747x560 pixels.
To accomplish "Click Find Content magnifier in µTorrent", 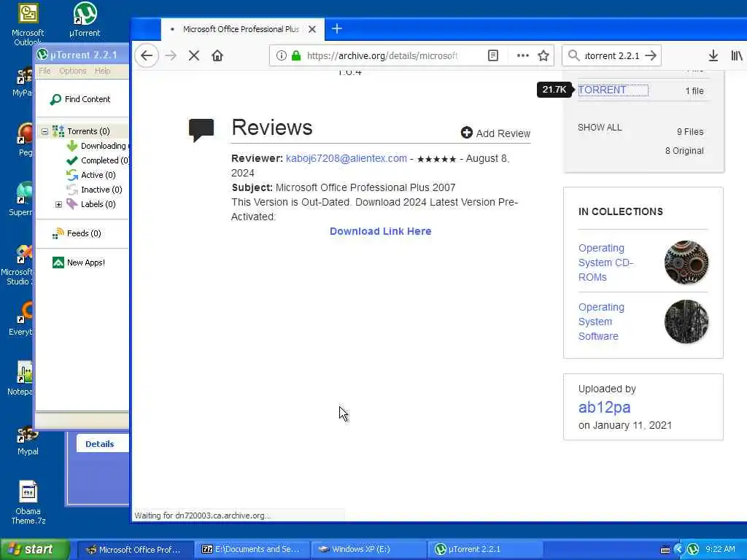I will [x=55, y=99].
